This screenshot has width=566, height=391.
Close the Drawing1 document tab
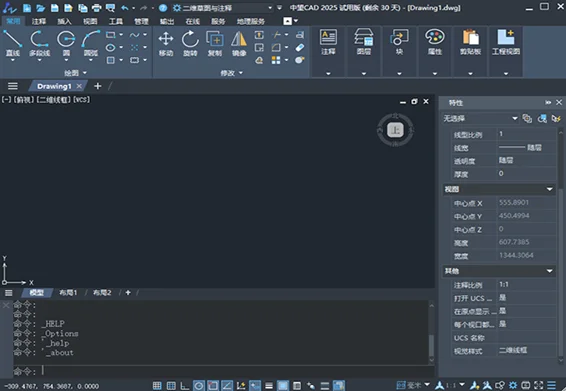coord(79,86)
